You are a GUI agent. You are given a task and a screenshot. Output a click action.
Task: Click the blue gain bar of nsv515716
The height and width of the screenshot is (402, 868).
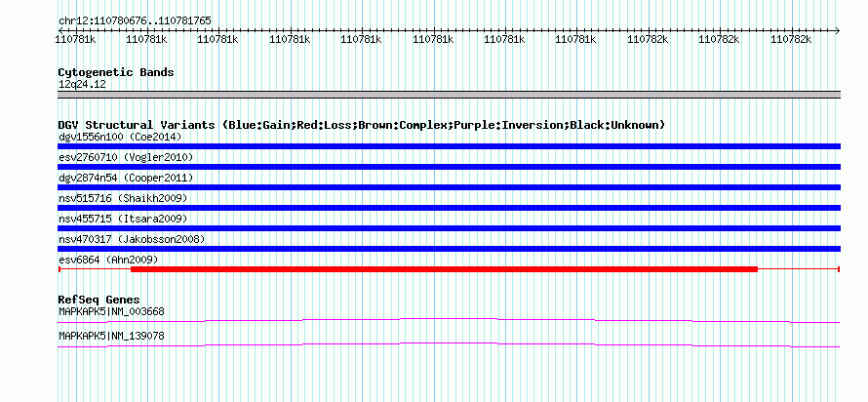coord(449,208)
